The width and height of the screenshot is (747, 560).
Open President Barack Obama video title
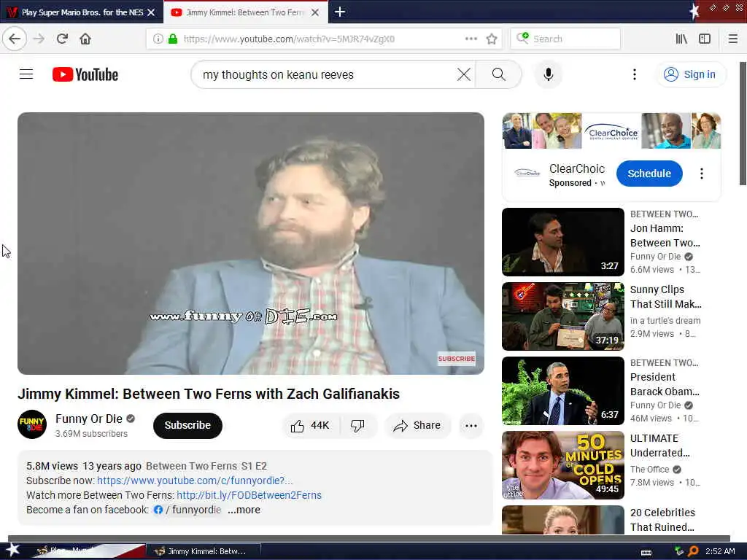(x=665, y=384)
